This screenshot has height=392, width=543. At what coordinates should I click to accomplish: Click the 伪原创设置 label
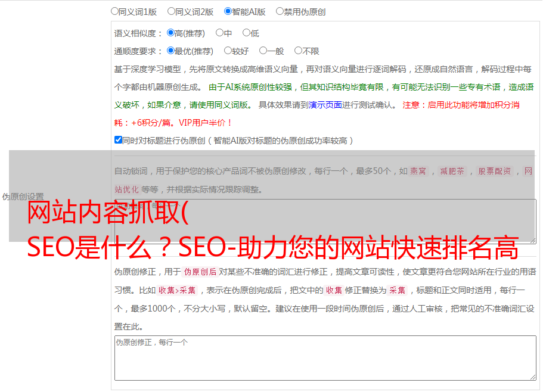23,197
